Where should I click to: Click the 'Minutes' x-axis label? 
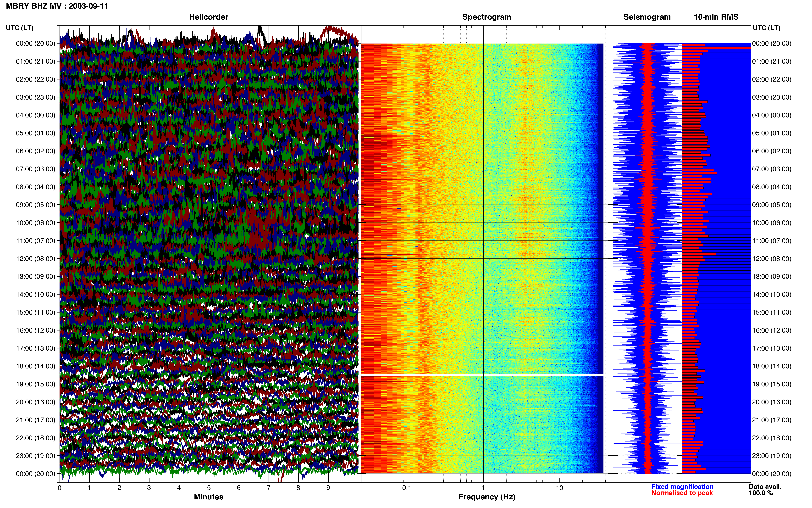point(209,497)
